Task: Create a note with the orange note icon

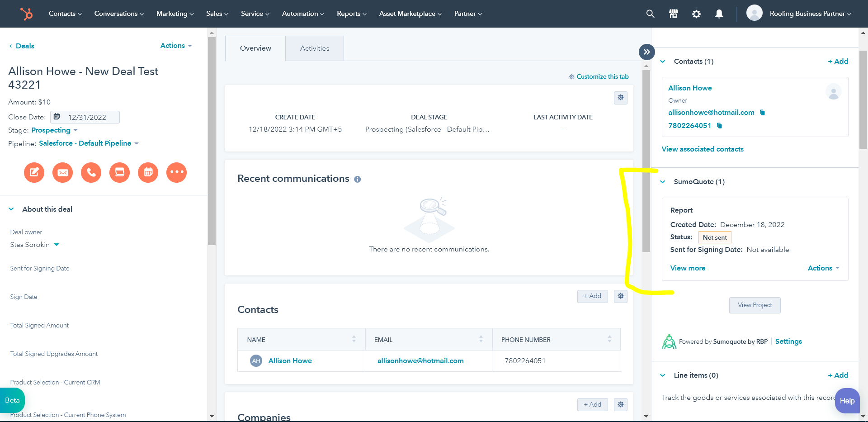Action: 34,172
